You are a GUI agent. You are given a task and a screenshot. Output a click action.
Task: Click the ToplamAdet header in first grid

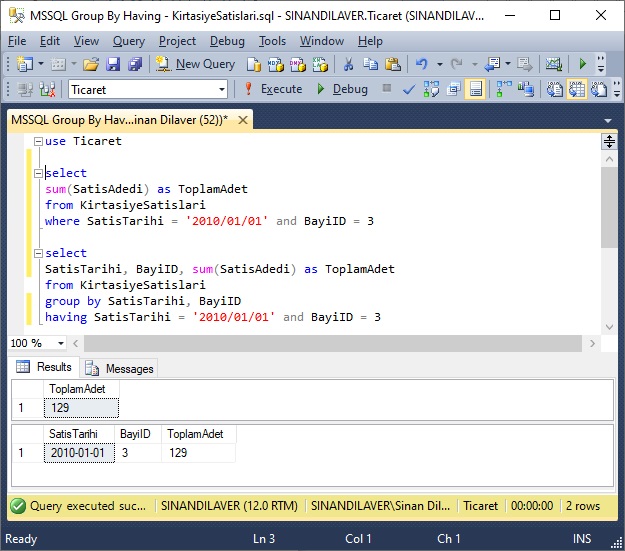[x=81, y=389]
